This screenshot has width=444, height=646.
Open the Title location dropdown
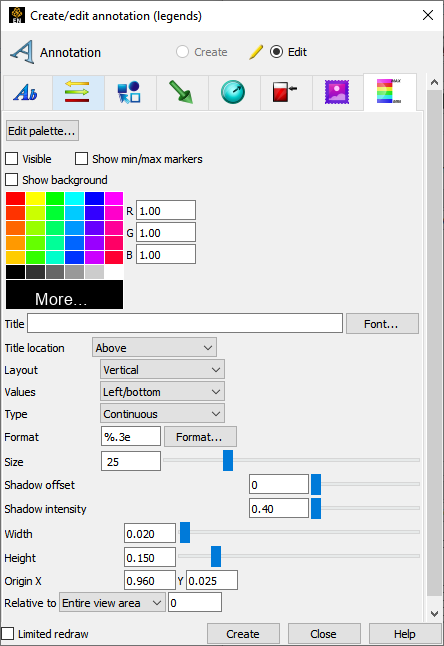point(154,348)
